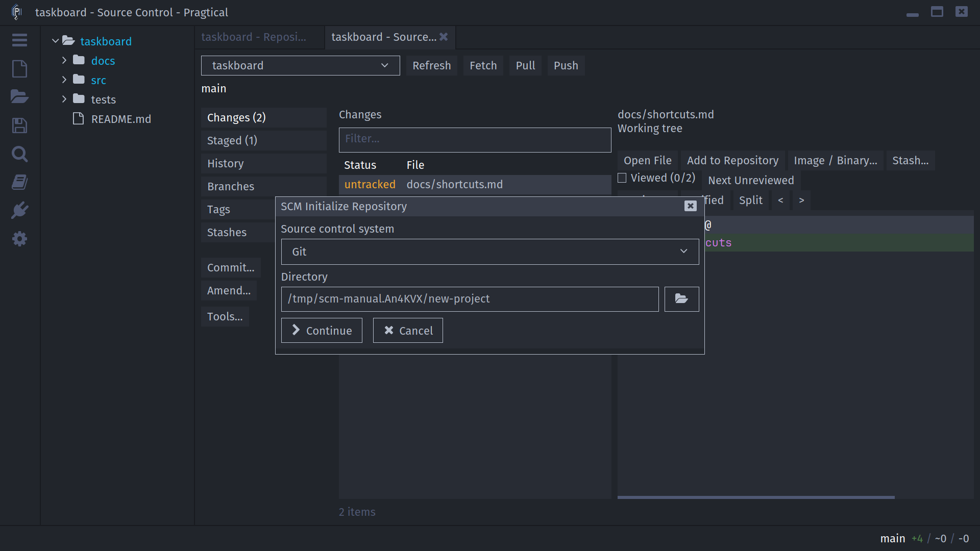
Task: Click the new file icon in sidebar
Action: click(19, 68)
